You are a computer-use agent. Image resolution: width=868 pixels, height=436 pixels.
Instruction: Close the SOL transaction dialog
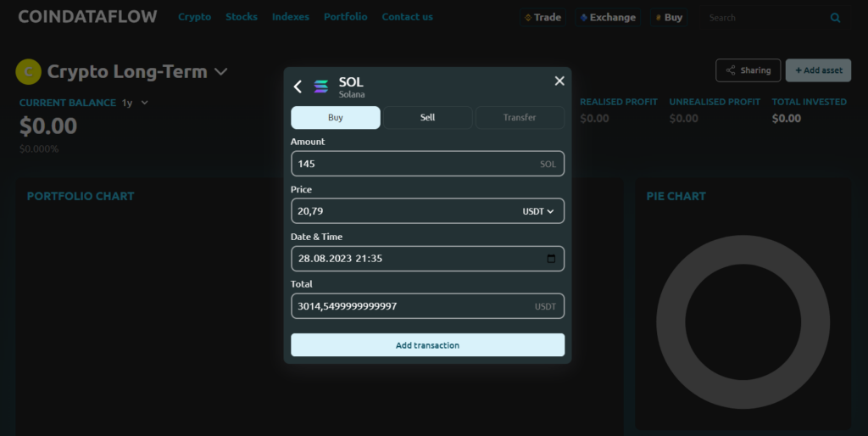point(559,81)
